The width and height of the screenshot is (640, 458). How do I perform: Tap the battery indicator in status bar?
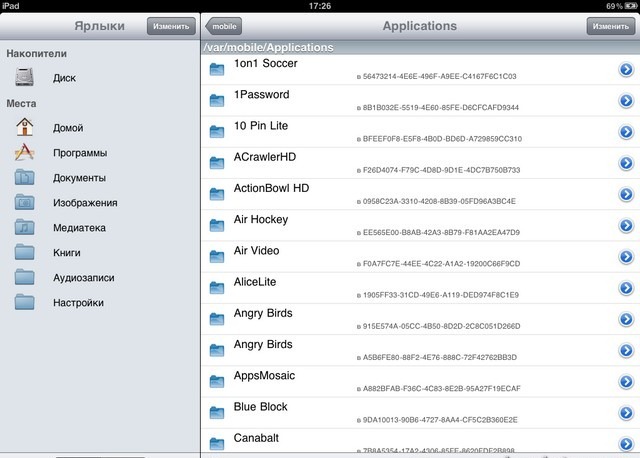click(x=631, y=6)
